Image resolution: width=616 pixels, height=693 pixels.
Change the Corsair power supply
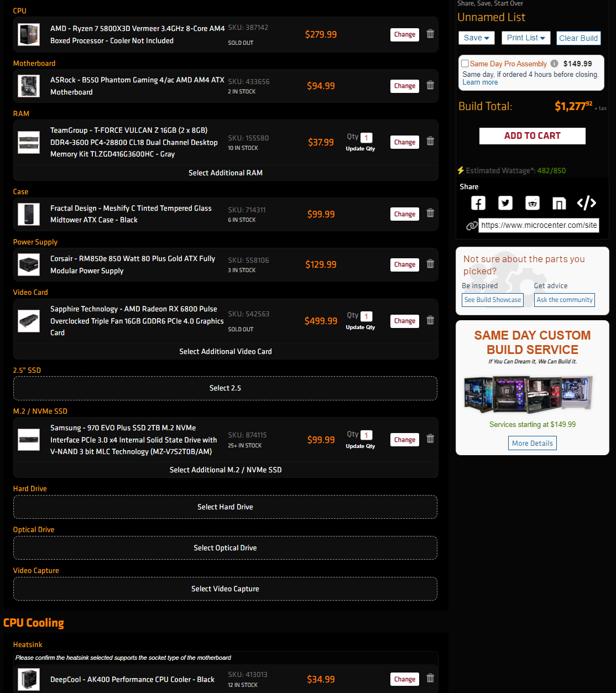[x=405, y=264]
